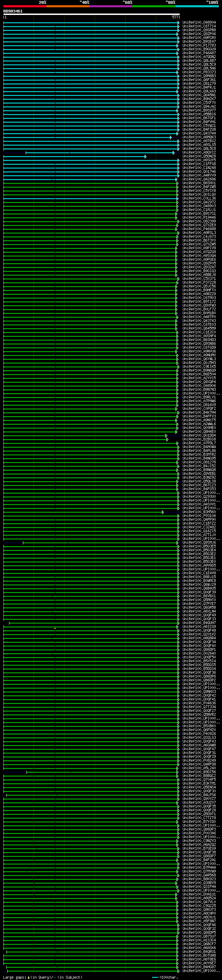This screenshot has height=980, width=222.
Task: Select subject label UniRef100_C1BTZ2
Action: click(x=199, y=524)
